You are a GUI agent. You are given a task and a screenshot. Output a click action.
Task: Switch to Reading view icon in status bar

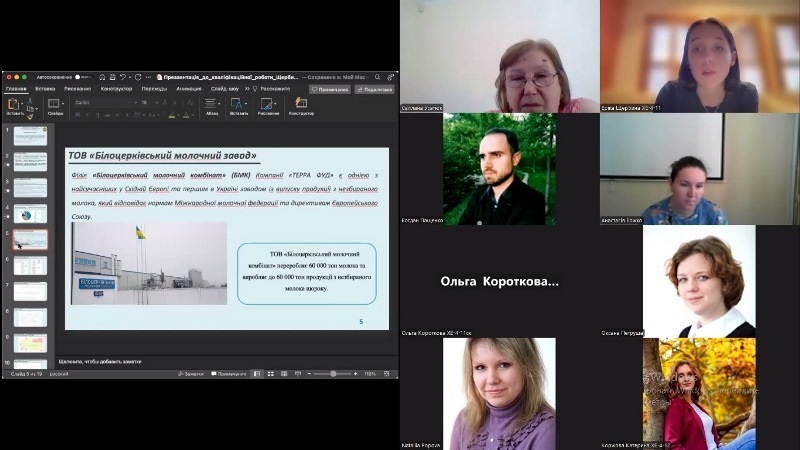tap(284, 374)
